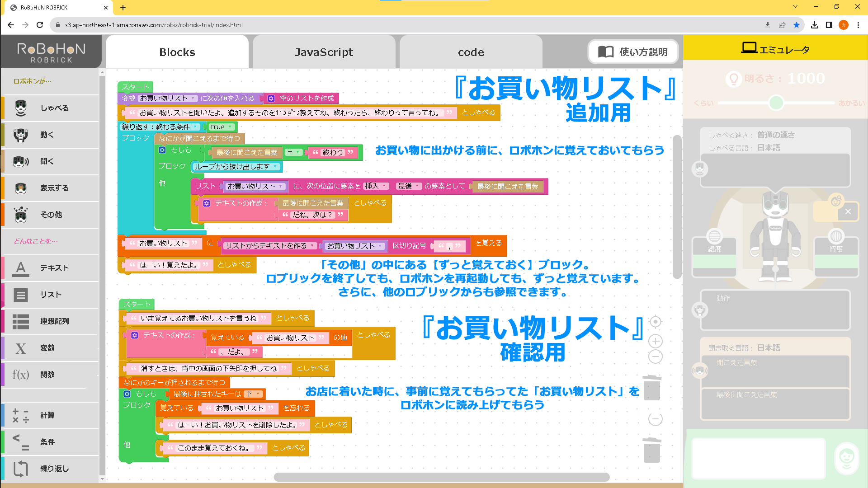Open the 下 key dropdown
This screenshot has width=868, height=488.
(253, 394)
